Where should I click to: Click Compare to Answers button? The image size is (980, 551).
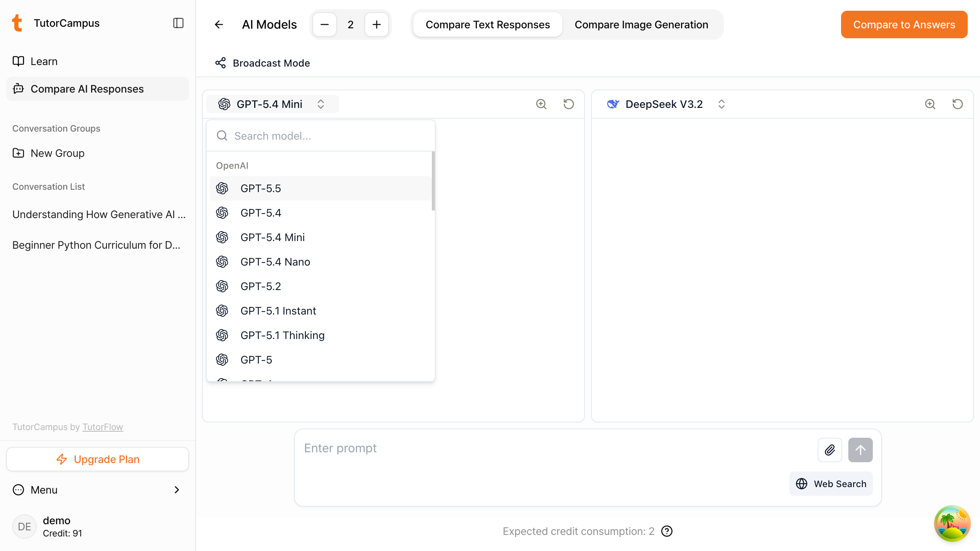click(904, 24)
